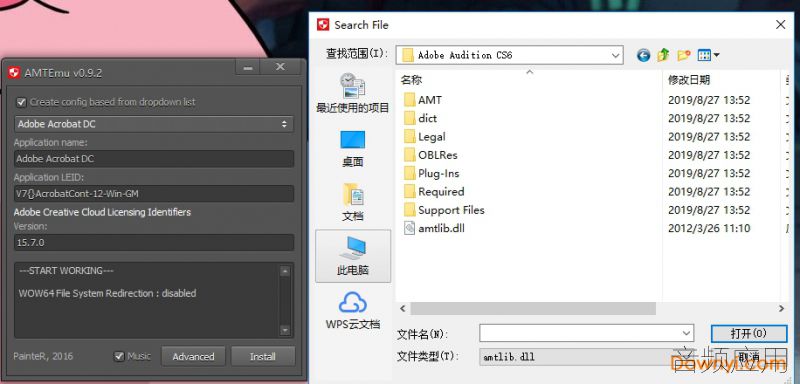Create a new folder via toolbar icon

[684, 55]
